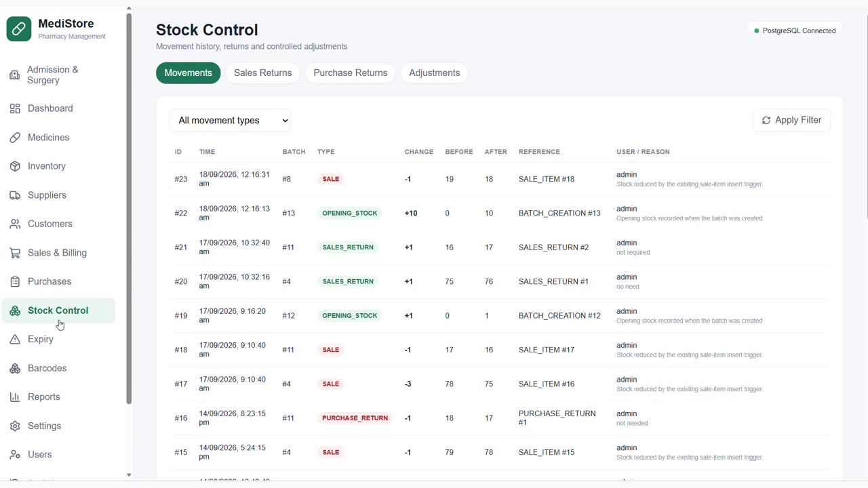Open the Purchase Returns tab
Screen dimensions: 868x488
(351, 73)
